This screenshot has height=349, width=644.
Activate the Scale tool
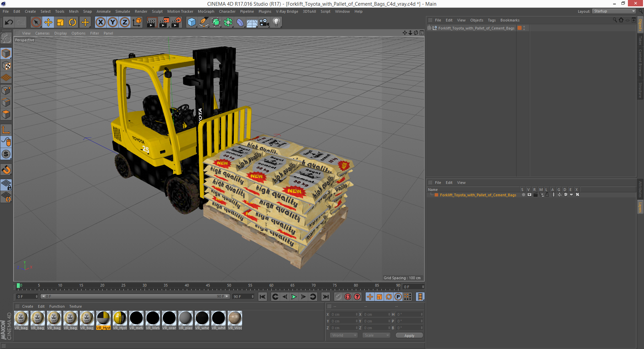tap(60, 22)
